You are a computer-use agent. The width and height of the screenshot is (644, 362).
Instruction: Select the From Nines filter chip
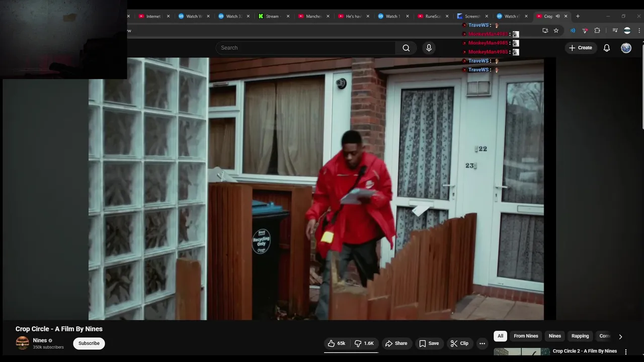pyautogui.click(x=526, y=336)
